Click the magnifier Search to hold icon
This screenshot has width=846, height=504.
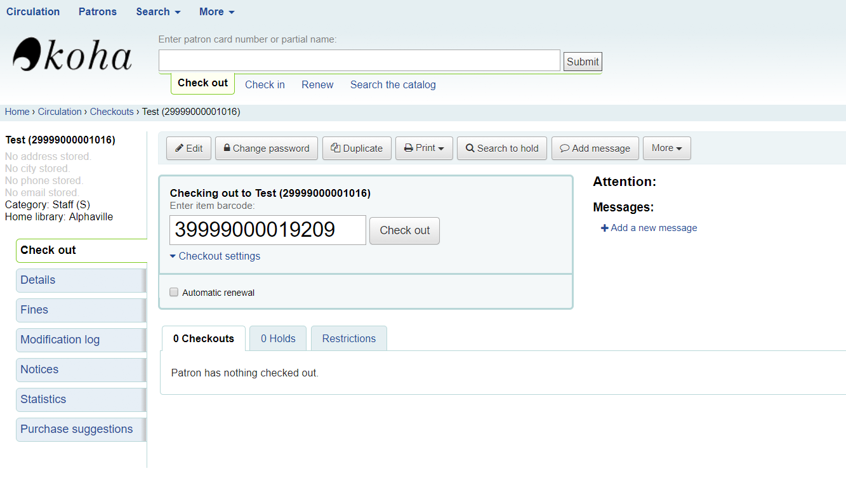(470, 149)
